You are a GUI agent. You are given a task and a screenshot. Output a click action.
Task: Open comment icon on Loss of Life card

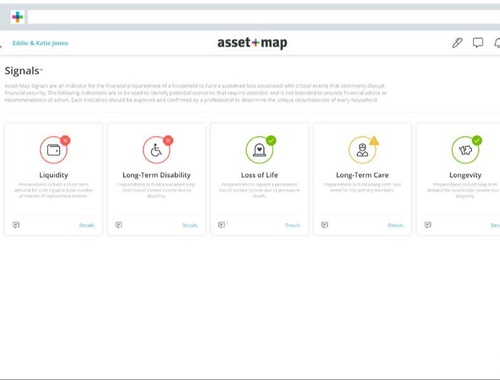(222, 225)
